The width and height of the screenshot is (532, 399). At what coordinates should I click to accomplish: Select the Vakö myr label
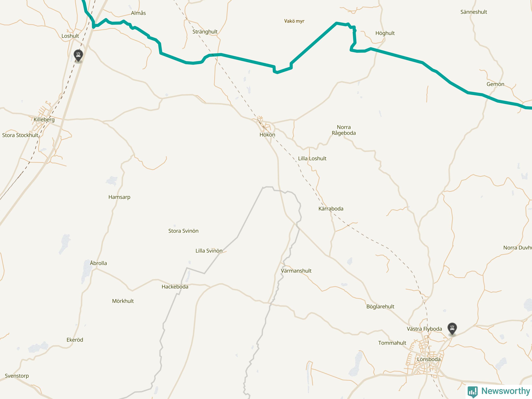[x=294, y=21]
